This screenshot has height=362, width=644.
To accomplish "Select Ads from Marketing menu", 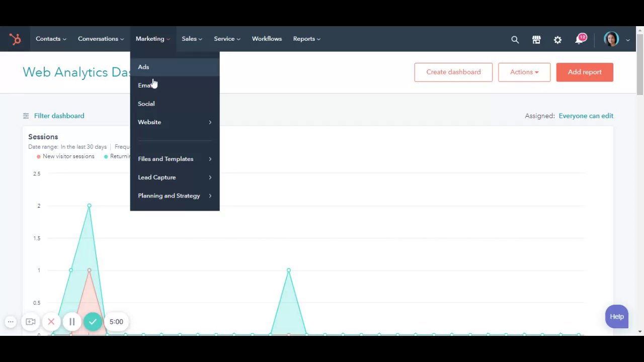I will tap(175, 67).
